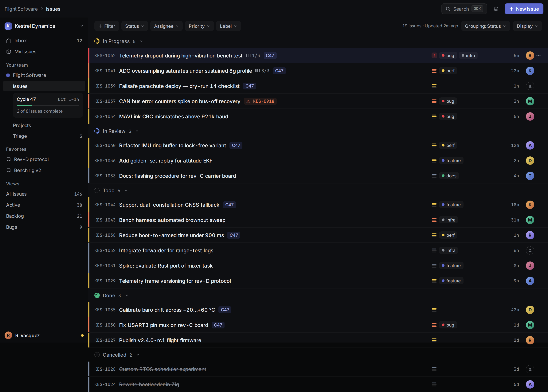The height and width of the screenshot is (392, 548).
Task: Click the sub-issue progress 3/3 on KES-1041
Action: pos(262,71)
